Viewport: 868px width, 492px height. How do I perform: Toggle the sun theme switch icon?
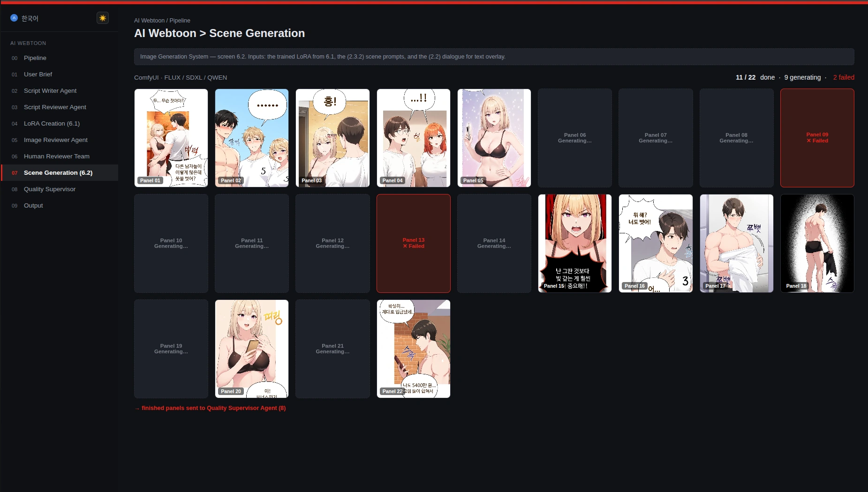(x=103, y=18)
